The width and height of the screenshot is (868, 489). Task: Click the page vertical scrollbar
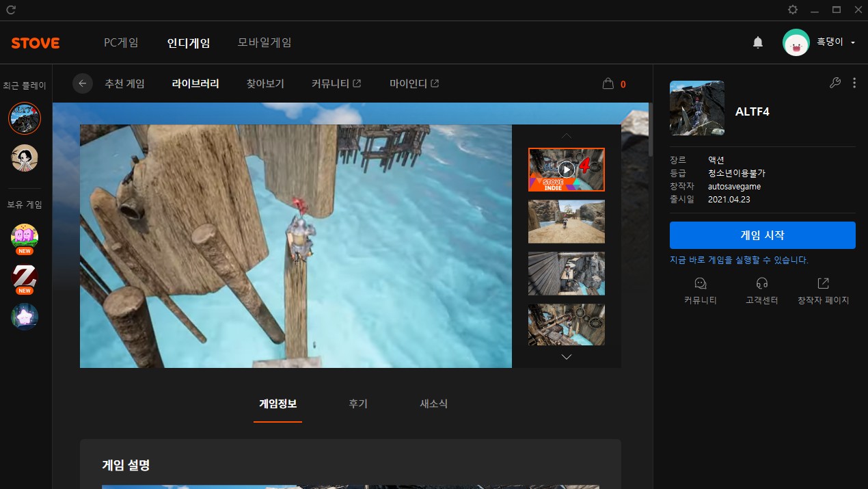point(651,130)
